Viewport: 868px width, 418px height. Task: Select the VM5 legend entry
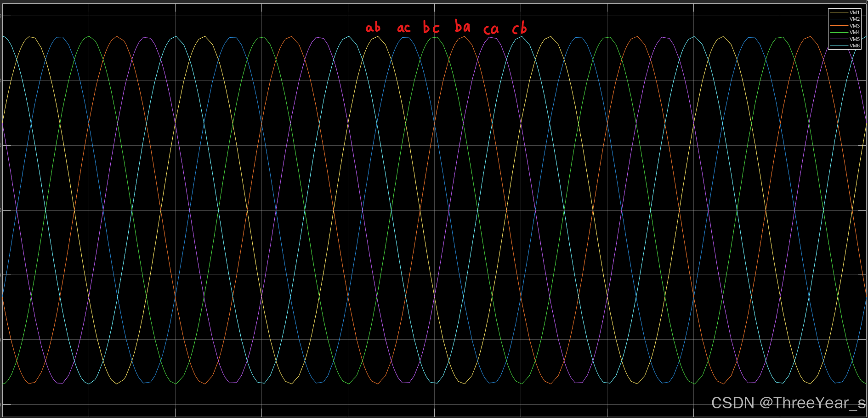[x=845, y=39]
